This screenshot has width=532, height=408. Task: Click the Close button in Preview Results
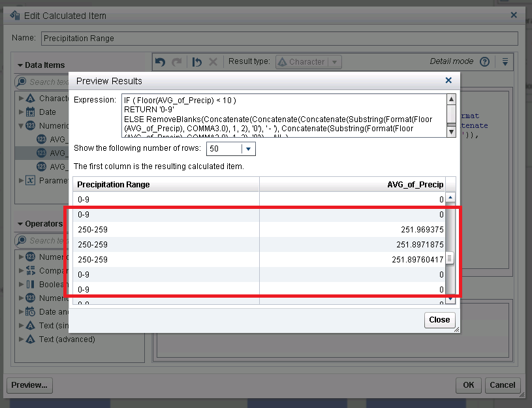(x=439, y=320)
